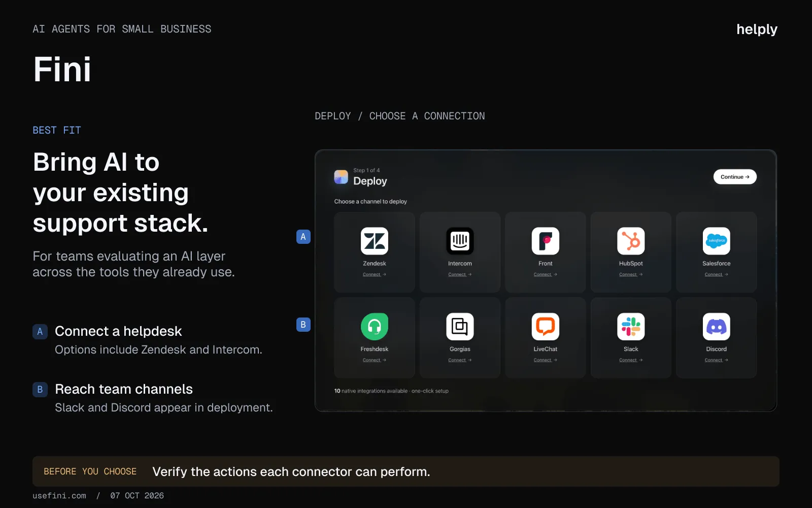Pick the HubSpot logo icon
This screenshot has width=812, height=508.
(631, 241)
